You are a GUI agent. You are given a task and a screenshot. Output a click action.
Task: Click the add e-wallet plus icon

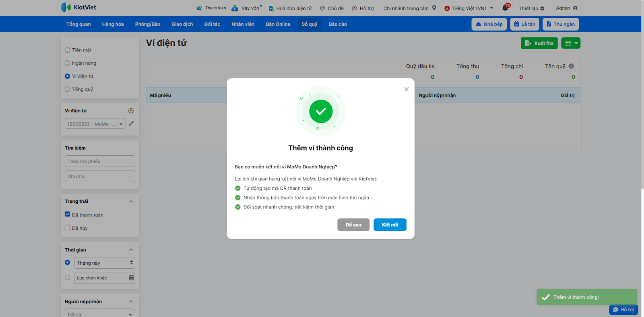[x=131, y=111]
